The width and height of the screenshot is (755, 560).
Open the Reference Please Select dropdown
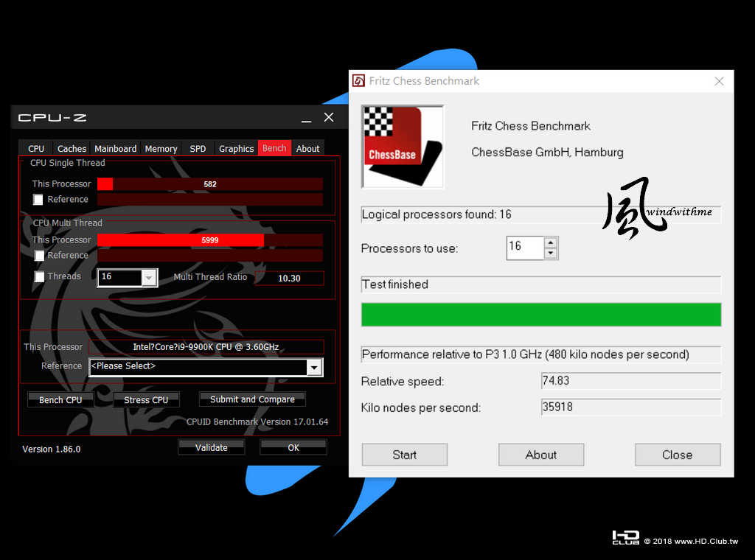coord(314,368)
